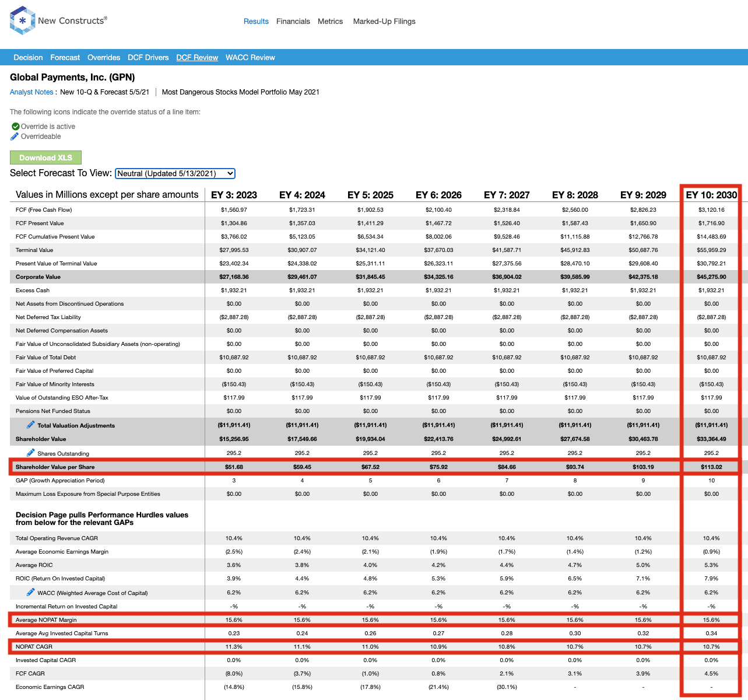The width and height of the screenshot is (748, 700).
Task: Click pencil icon beside Shares Outstanding
Action: pos(31,453)
